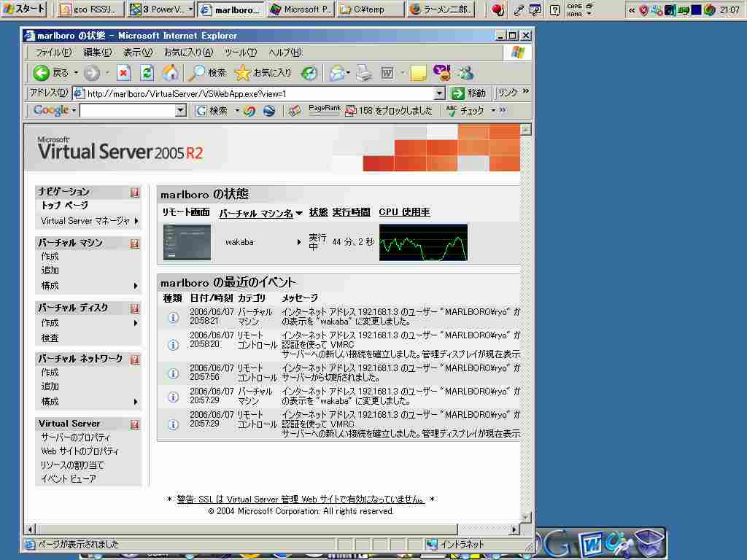Click the wakaba CPU usage graph

(x=423, y=242)
